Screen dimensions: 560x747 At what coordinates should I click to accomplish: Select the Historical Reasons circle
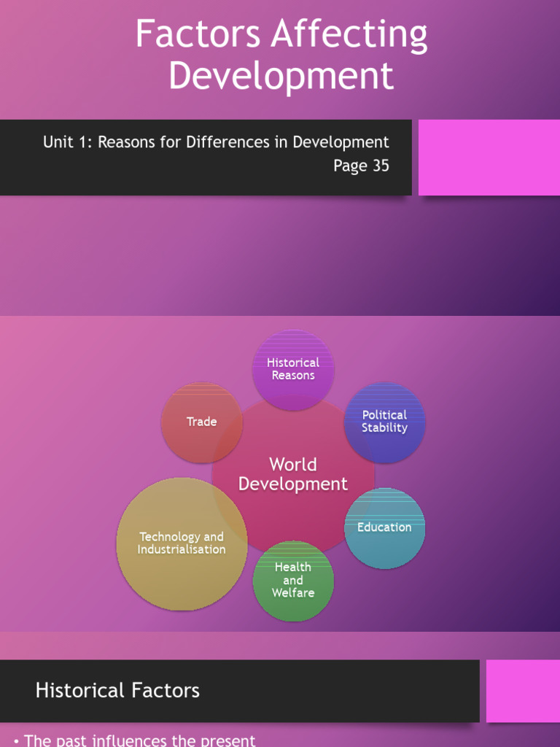[x=293, y=369]
